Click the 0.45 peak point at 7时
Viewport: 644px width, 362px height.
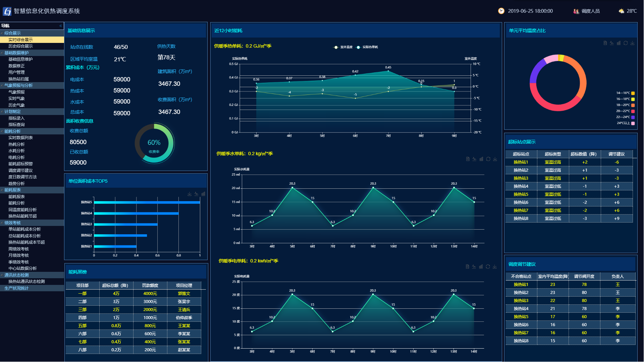[388, 71]
